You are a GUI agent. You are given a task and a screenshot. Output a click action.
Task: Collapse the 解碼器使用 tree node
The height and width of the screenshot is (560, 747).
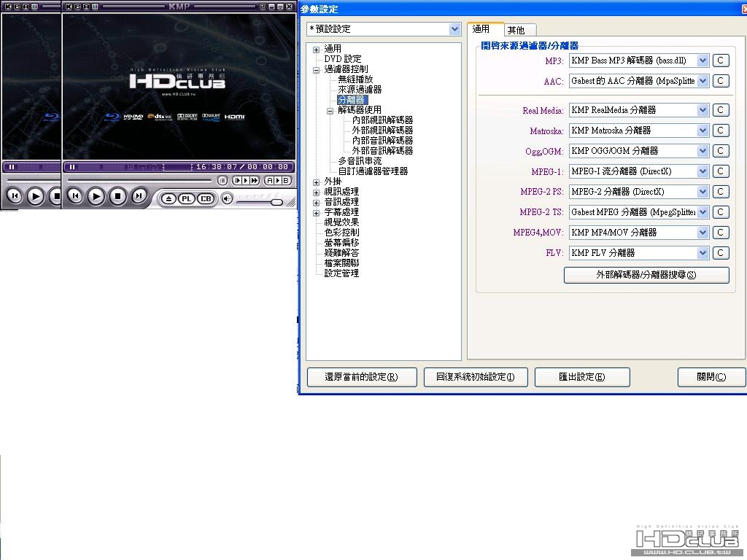(330, 111)
